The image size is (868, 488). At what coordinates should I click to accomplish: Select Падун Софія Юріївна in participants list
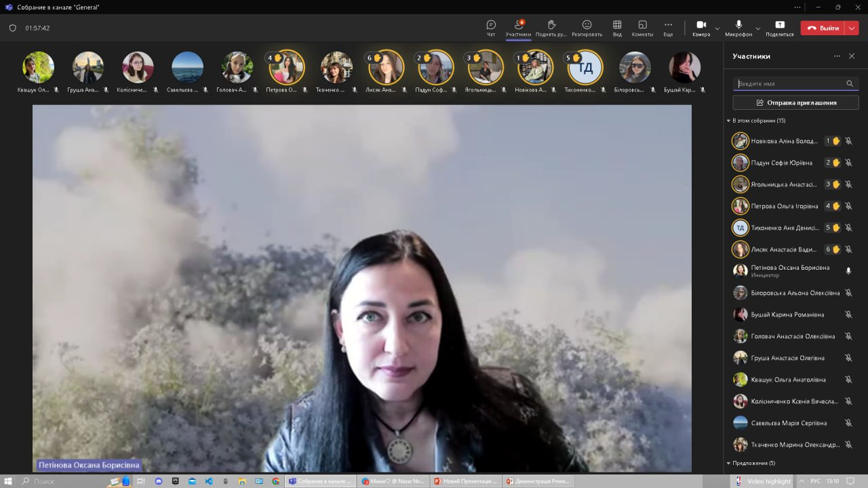click(x=793, y=163)
